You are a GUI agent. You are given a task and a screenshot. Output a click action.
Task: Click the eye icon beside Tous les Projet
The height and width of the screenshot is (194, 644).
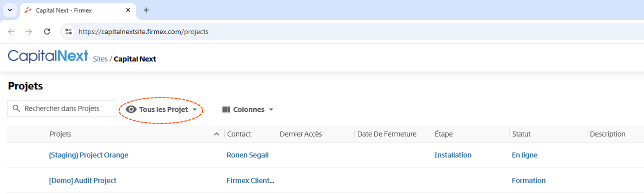point(131,109)
